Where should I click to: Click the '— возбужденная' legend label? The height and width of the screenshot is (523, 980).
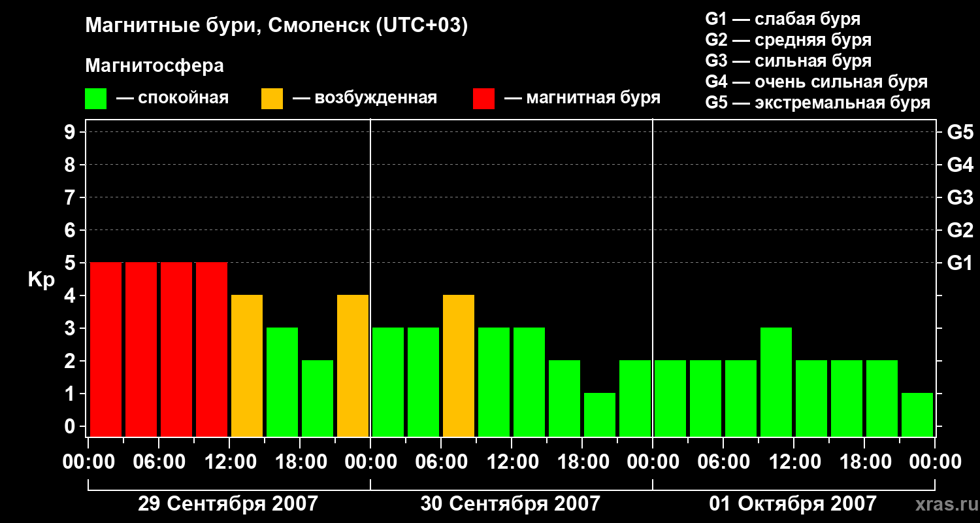click(x=365, y=98)
